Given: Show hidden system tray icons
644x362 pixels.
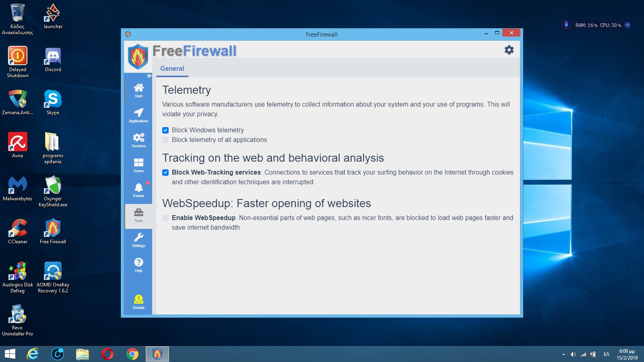Looking at the screenshot, I should tap(563, 354).
